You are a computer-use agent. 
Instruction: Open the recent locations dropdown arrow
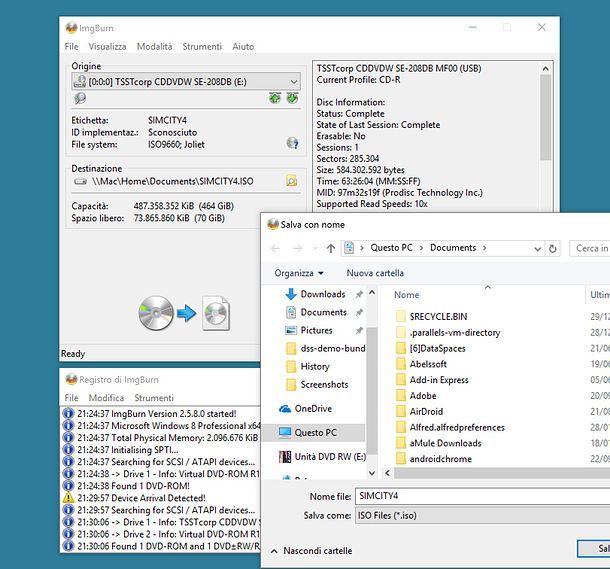(315, 248)
